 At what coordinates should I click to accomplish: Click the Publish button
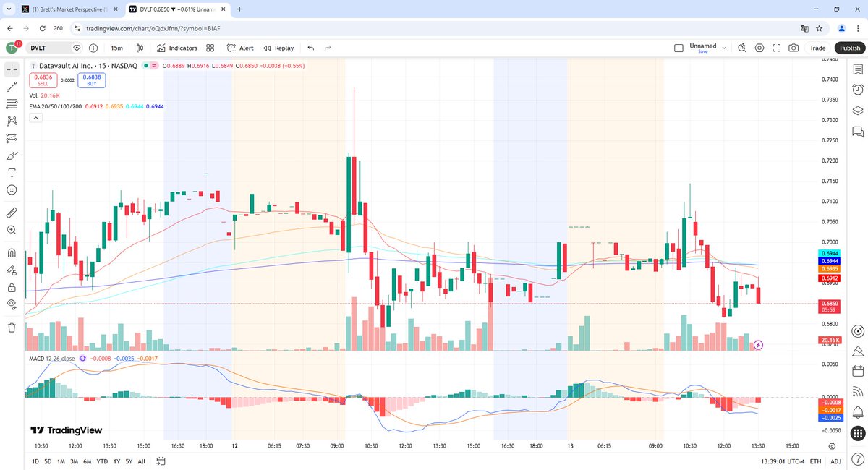pos(850,48)
